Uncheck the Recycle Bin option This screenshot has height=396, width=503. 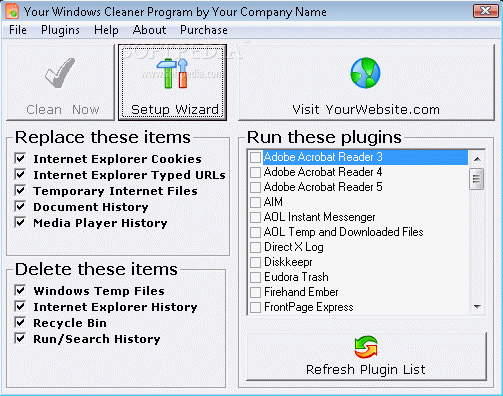click(x=20, y=322)
